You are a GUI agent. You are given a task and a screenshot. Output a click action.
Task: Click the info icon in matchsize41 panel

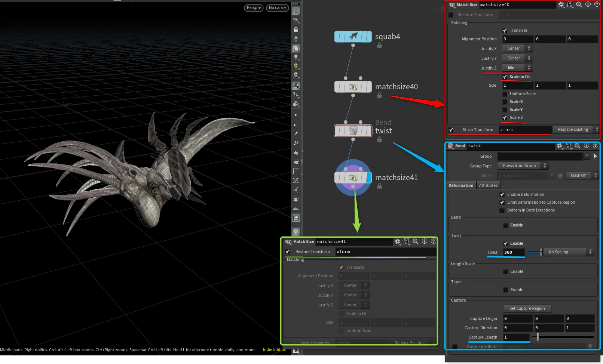point(425,241)
